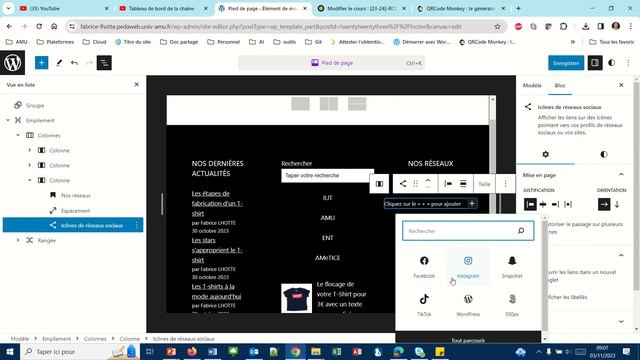Justify items center
Image resolution: width=640 pixels, height=360 pixels.
tap(543, 204)
